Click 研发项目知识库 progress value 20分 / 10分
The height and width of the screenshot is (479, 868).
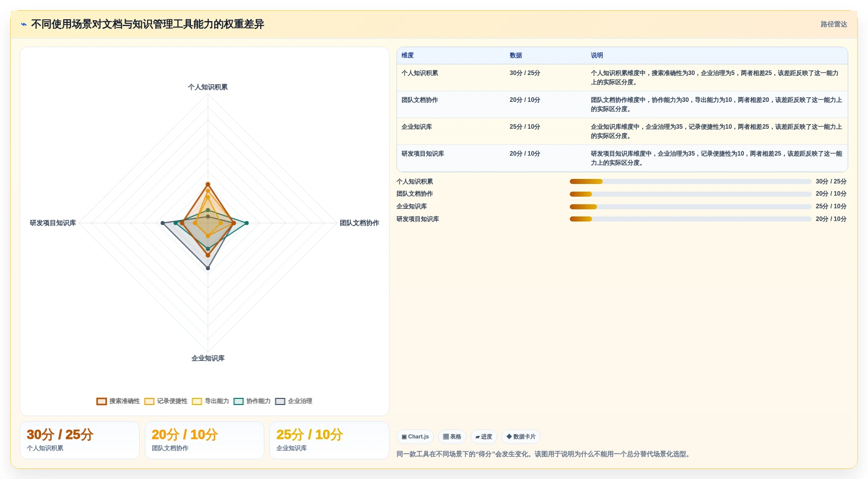(x=831, y=219)
